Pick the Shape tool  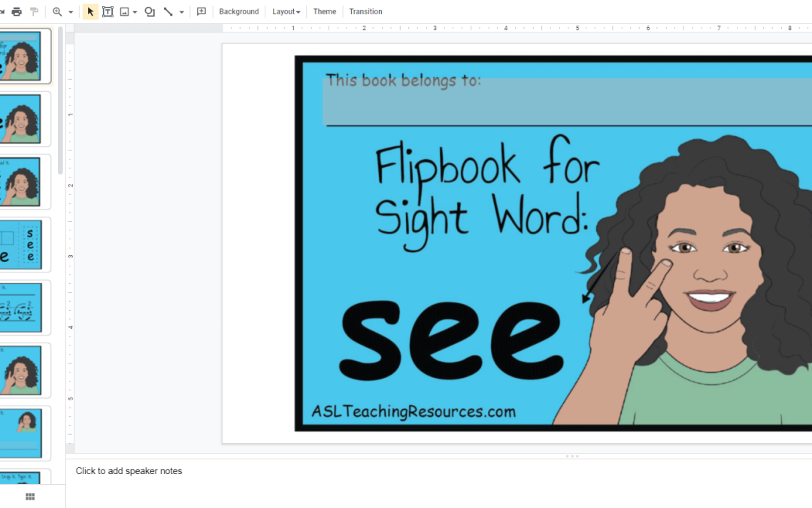[x=150, y=11]
